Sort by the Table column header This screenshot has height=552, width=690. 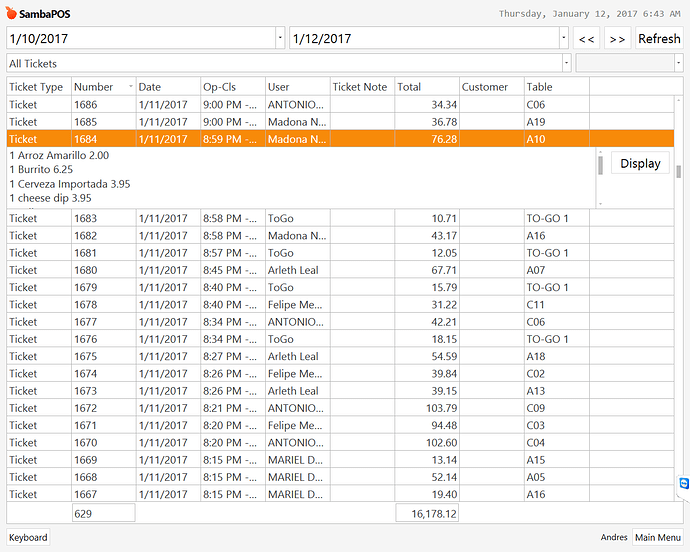point(557,87)
